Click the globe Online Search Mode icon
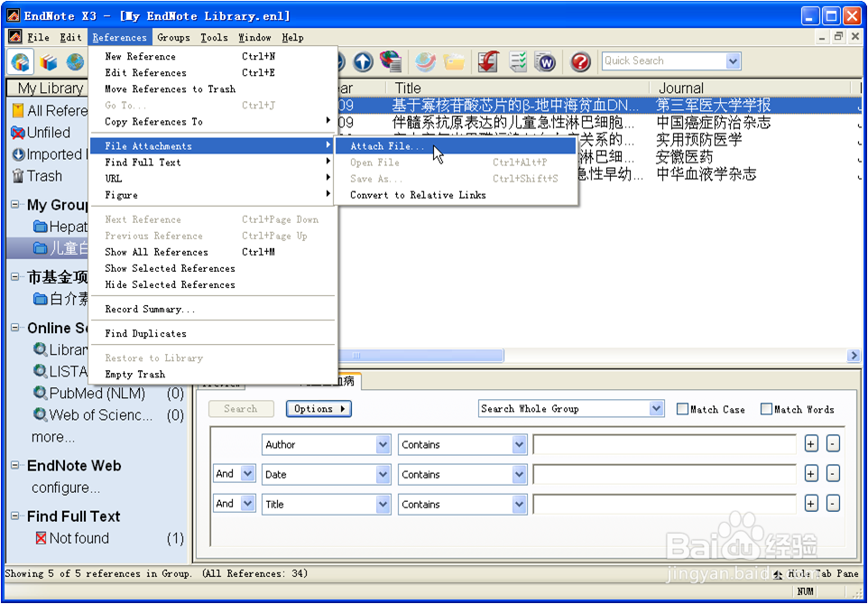The height and width of the screenshot is (604, 868). click(x=75, y=61)
